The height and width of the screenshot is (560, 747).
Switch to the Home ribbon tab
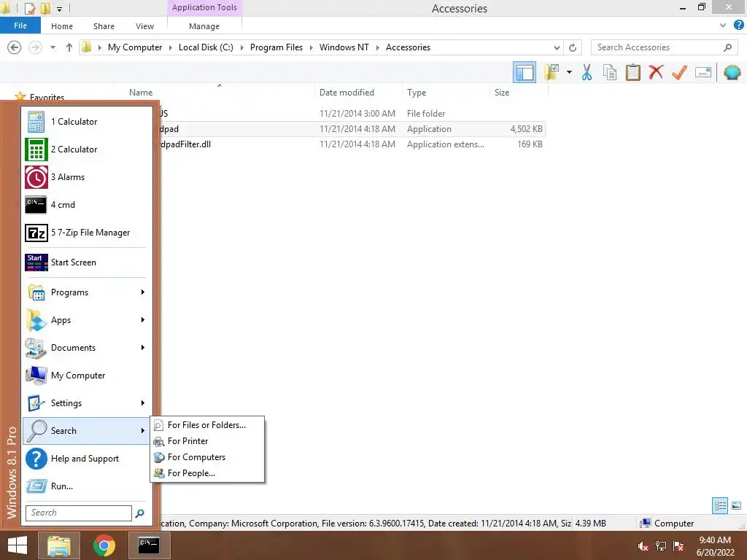click(62, 26)
